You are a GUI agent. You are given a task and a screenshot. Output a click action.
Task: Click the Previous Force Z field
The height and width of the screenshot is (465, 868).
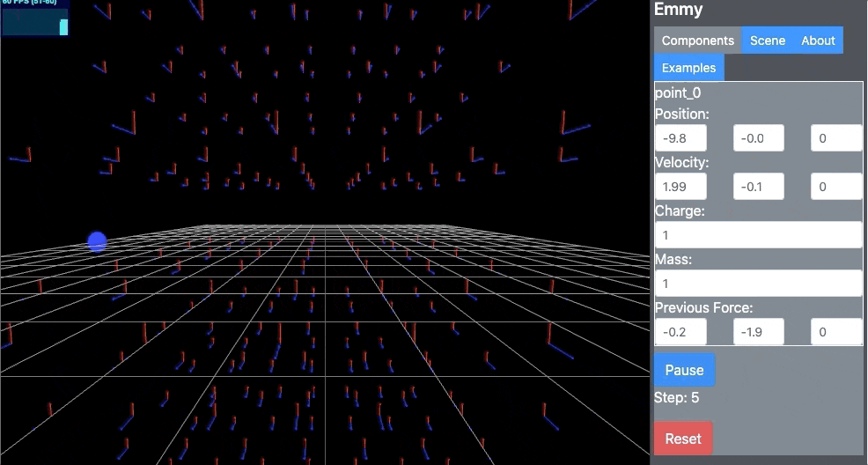(836, 332)
